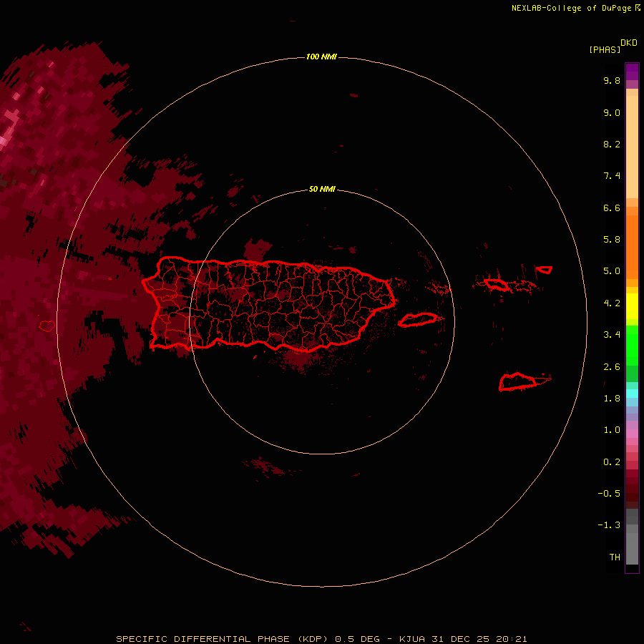Click the purple swatch atop the color scale
This screenshot has width=644, height=644.
(x=632, y=72)
